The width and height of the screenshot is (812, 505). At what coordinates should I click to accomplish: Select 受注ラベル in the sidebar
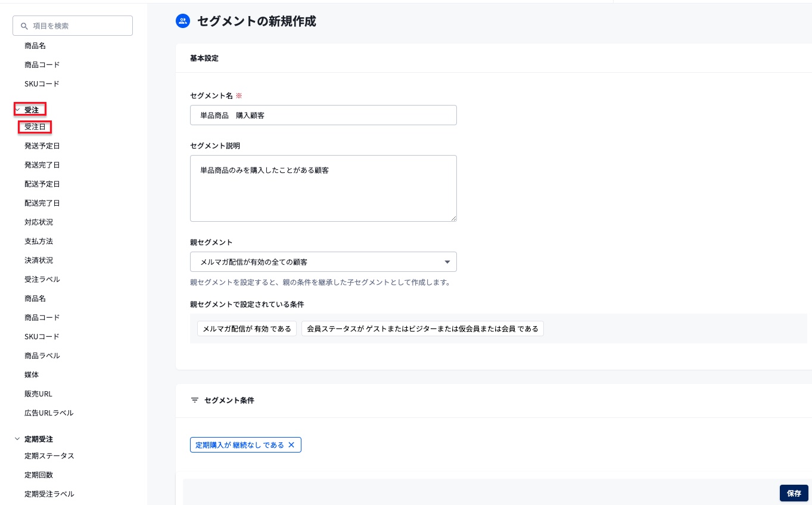click(x=42, y=279)
